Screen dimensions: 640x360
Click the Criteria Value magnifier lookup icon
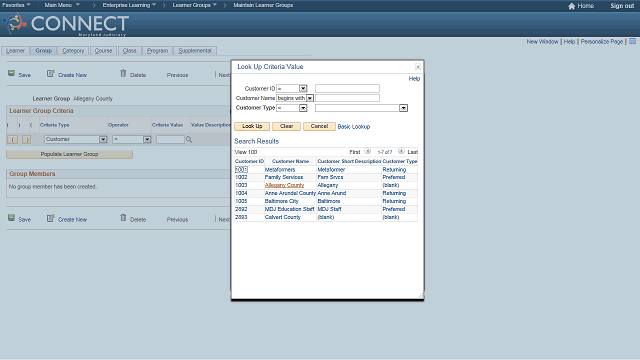[189, 140]
